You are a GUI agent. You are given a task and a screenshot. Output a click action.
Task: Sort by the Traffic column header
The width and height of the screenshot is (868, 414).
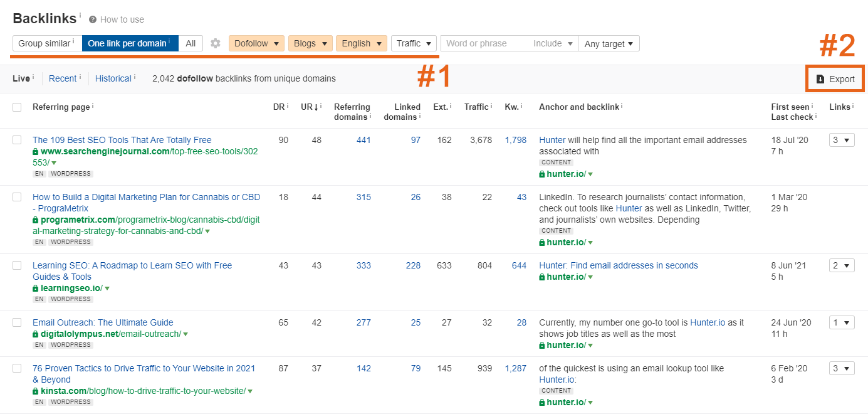point(476,107)
